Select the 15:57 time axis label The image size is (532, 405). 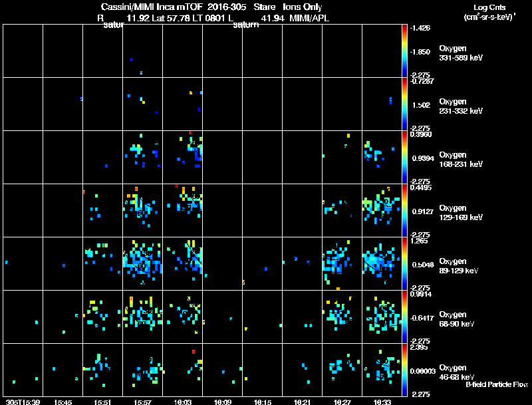click(x=142, y=402)
